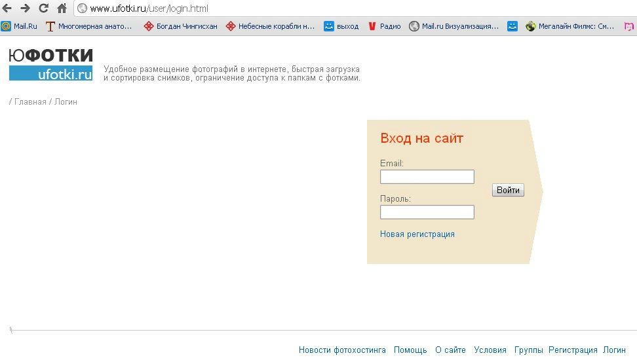Open the Новая регистрация link

click(417, 234)
